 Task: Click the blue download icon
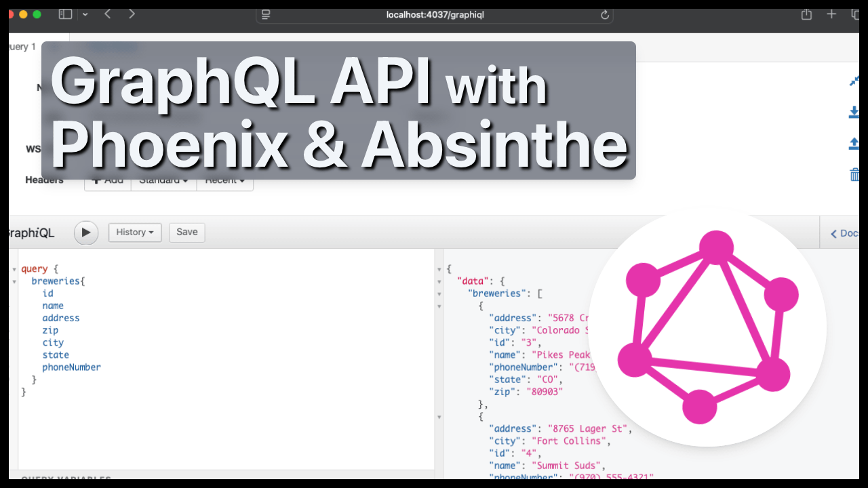[x=854, y=112]
